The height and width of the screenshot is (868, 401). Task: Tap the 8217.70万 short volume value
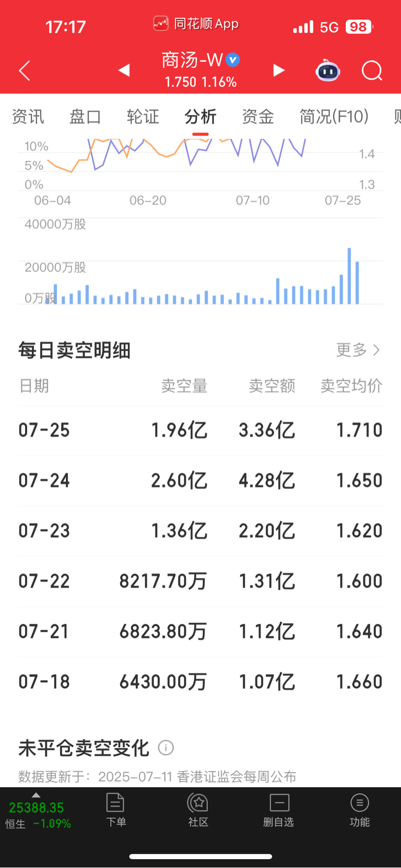coord(163,581)
